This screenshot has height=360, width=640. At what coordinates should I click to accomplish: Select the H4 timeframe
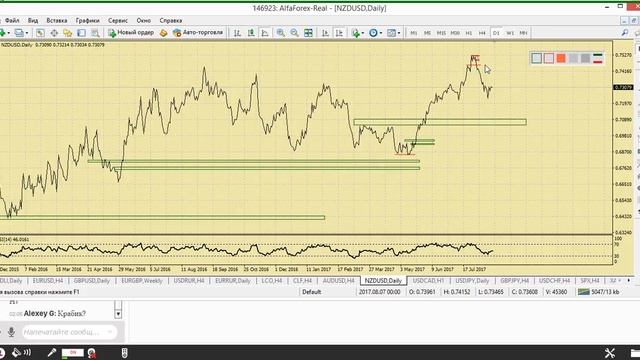tap(482, 33)
